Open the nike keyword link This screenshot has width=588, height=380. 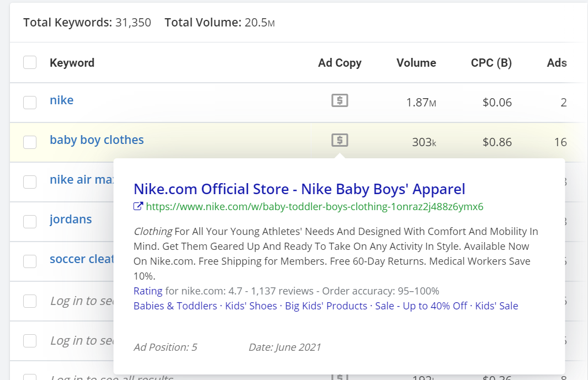point(61,100)
